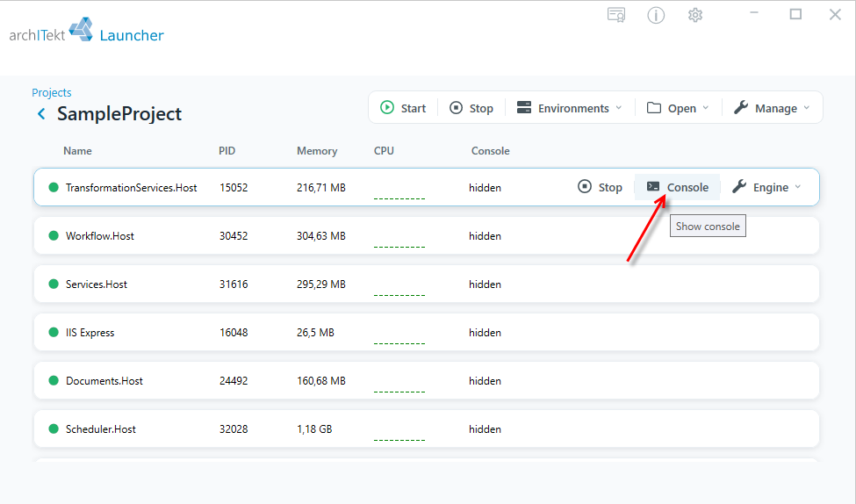Click the green status dot of Services.Host
856x504 pixels.
(x=54, y=284)
